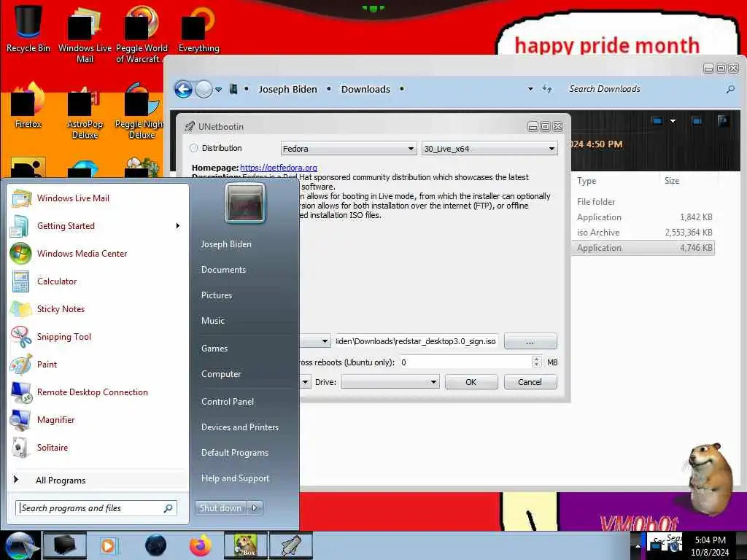Screen dimensions: 747x560
Task: Go back in the Downloads Explorer window
Action: [x=183, y=89]
